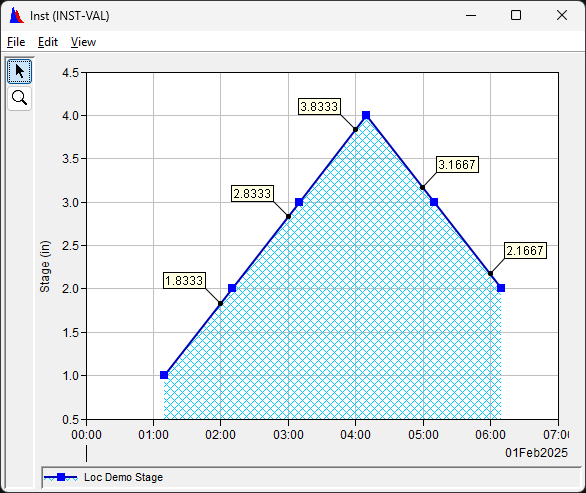Maximize the Inst window
Screen dimensions: 586x493
click(x=516, y=15)
